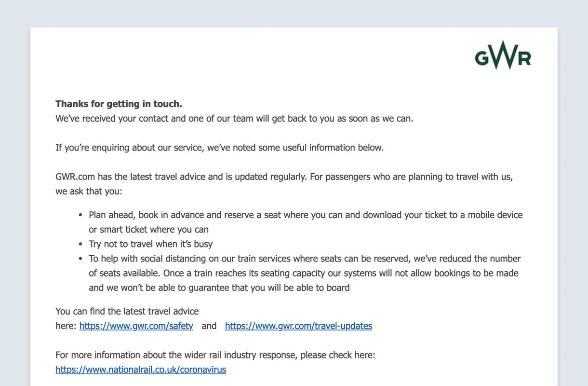This screenshot has height=386, width=588.
Task: Click the "You can find the latest travel advice" line
Action: click(x=127, y=312)
